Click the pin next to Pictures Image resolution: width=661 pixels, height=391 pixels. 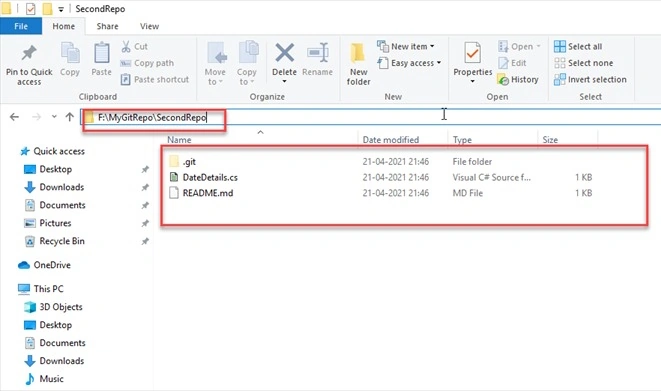145,223
